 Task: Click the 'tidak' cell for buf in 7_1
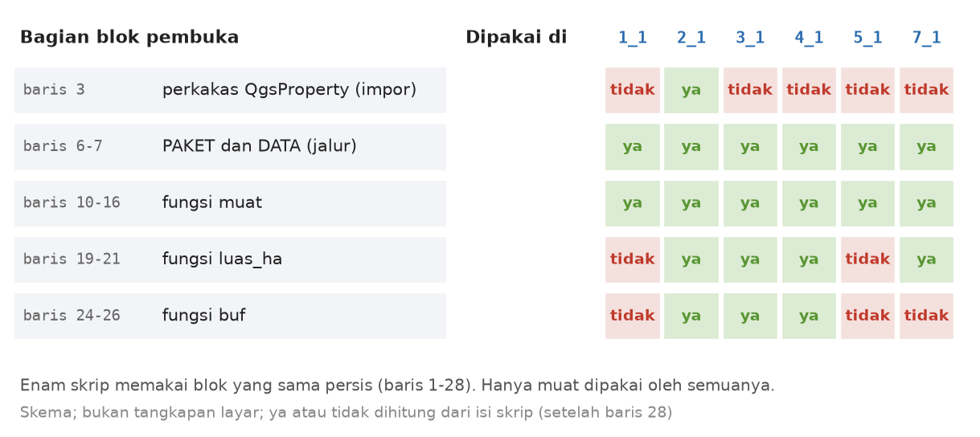(x=926, y=316)
